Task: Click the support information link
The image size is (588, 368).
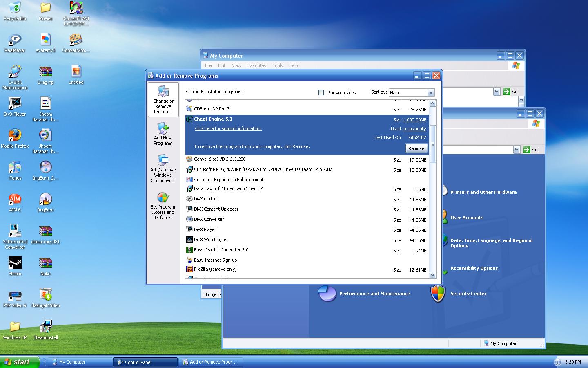Action: pyautogui.click(x=228, y=128)
